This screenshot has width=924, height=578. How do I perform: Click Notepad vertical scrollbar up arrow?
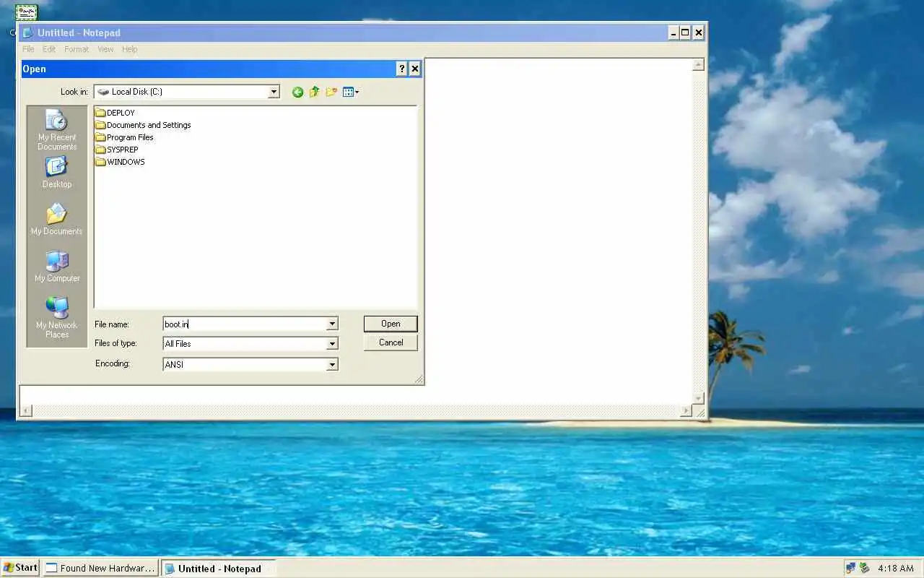pos(698,64)
